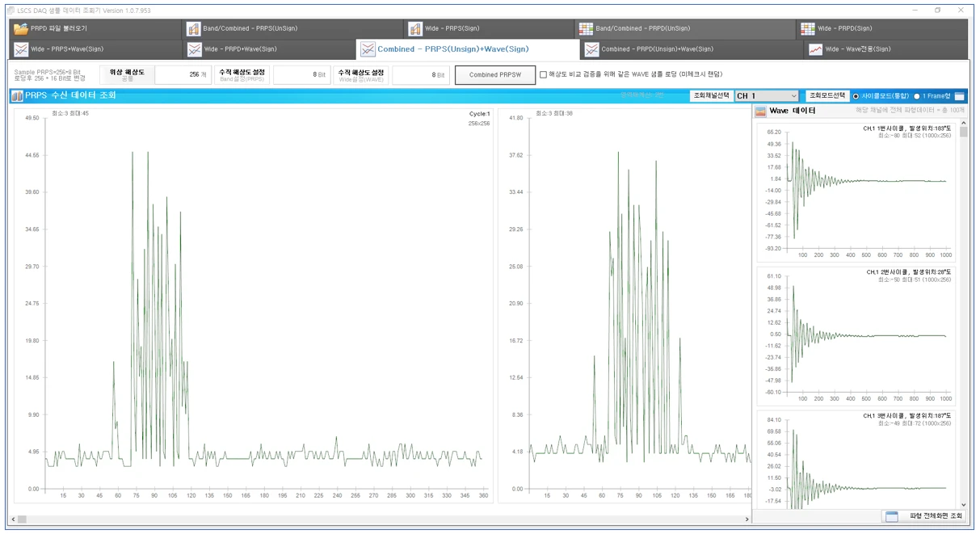The image size is (980, 534).
Task: Click the window icon on 파형 전체화면 조회 button
Action: pos(892,516)
